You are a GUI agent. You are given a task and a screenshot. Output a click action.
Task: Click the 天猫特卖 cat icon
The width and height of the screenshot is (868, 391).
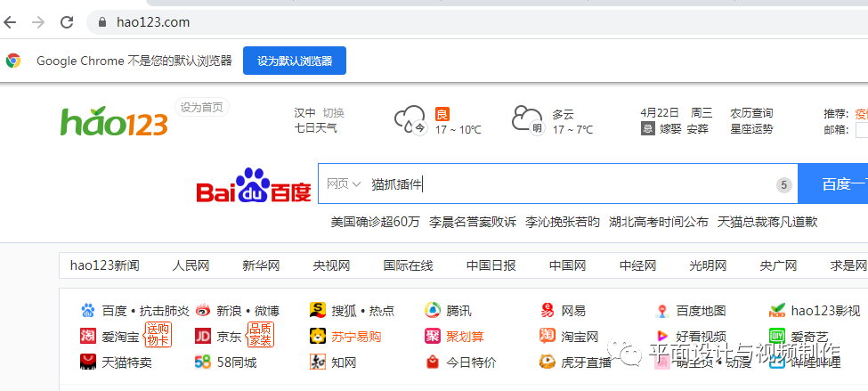88,362
